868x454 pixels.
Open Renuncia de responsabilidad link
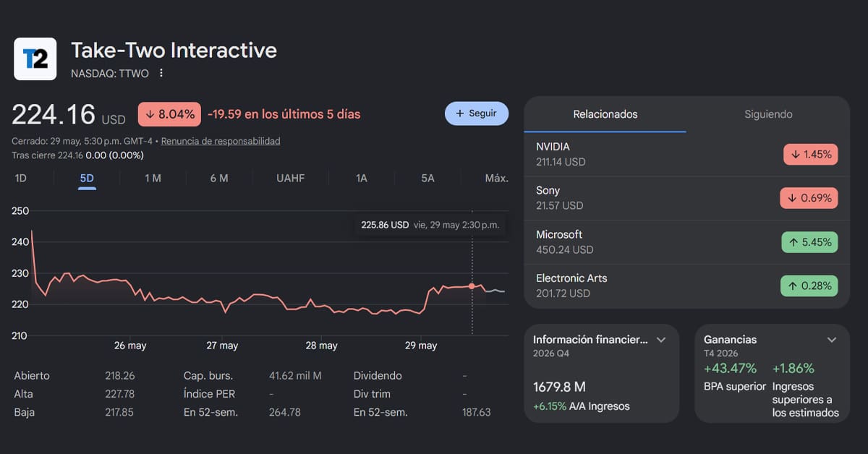(221, 141)
